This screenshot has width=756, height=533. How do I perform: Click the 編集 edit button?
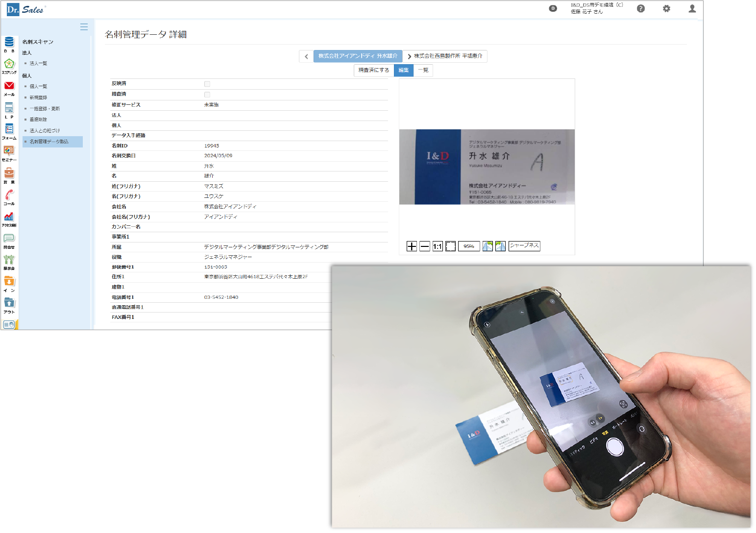click(x=404, y=71)
